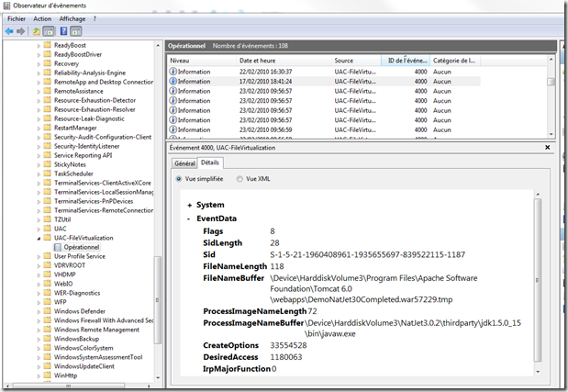
Task: Select the Opérationnel log in the tree
Action: (81, 247)
